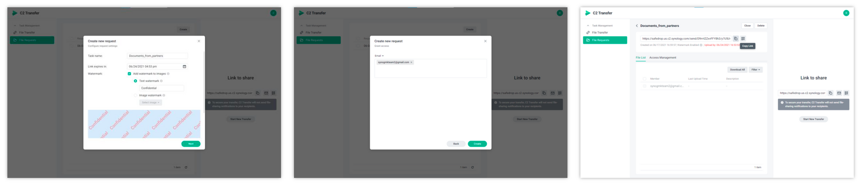868x185 pixels.
Task: Show QR code for Documents_from_partners link
Action: click(x=743, y=39)
